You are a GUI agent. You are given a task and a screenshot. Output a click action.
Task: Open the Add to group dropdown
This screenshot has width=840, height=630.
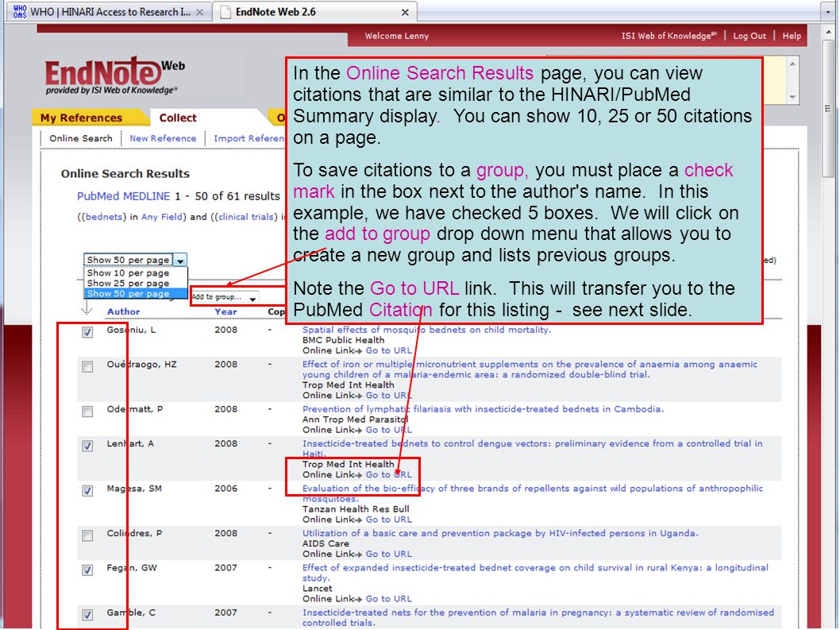click(225, 296)
